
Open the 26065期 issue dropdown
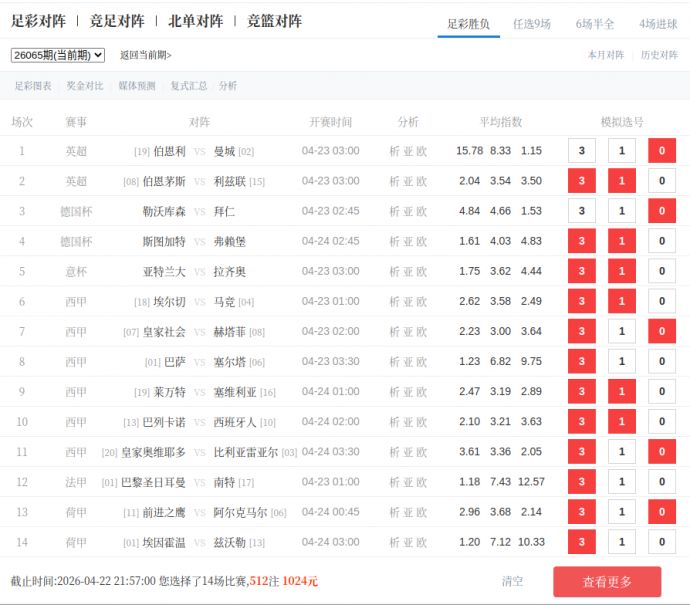click(x=57, y=55)
